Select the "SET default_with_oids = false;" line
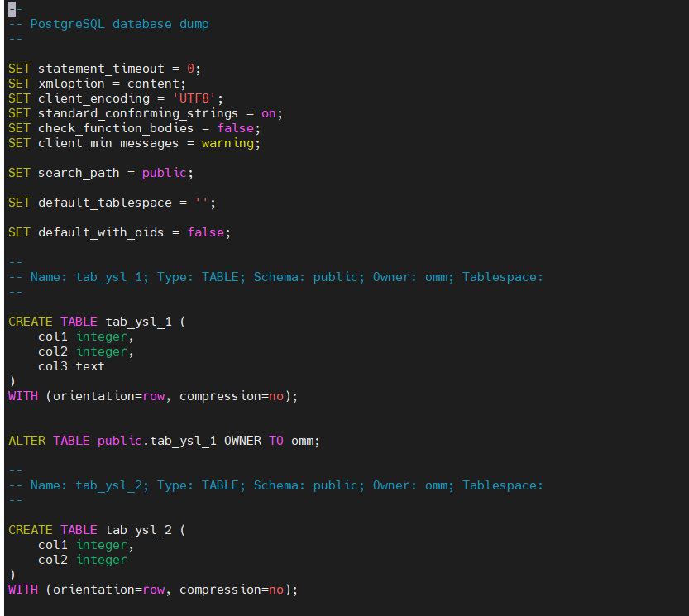This screenshot has width=689, height=616. (119, 232)
